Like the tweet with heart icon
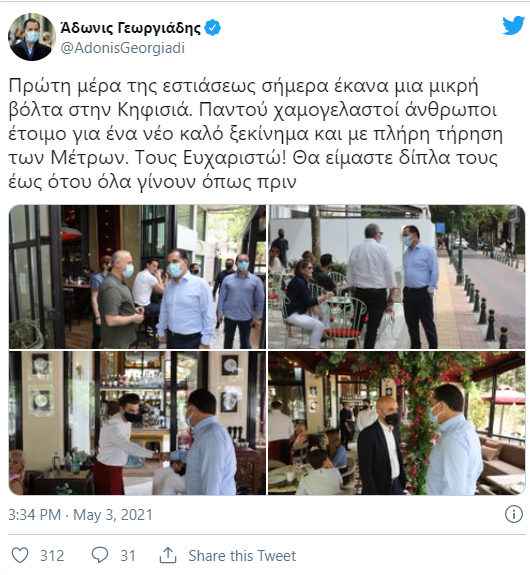 coord(20,555)
